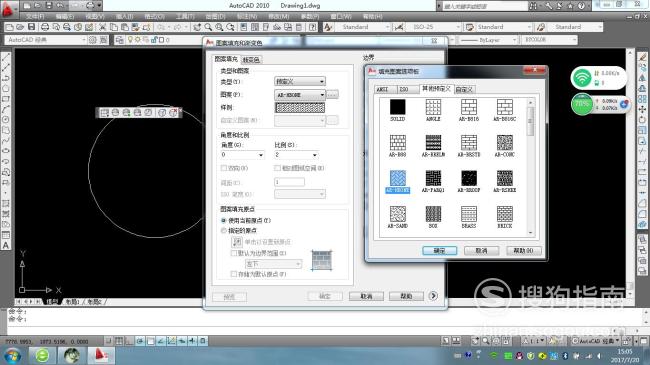Toggle the 'Double' (双向) checkbox
This screenshot has width=650, height=365.
pos(224,168)
